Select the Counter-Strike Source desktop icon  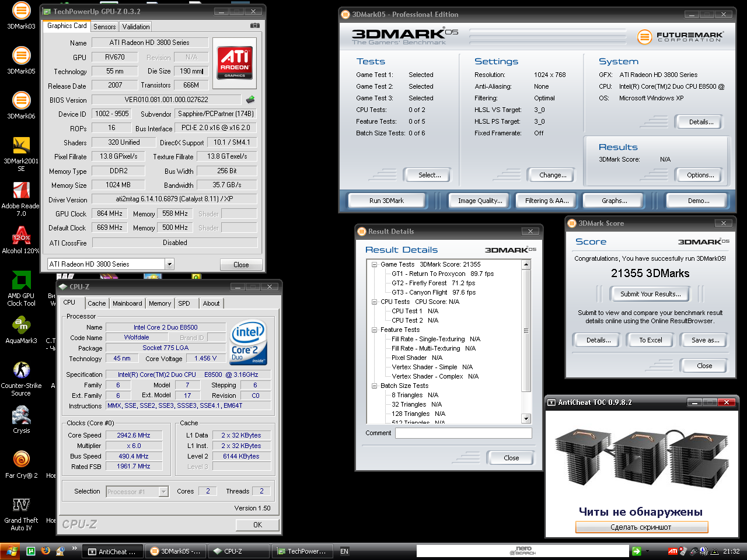tap(21, 379)
